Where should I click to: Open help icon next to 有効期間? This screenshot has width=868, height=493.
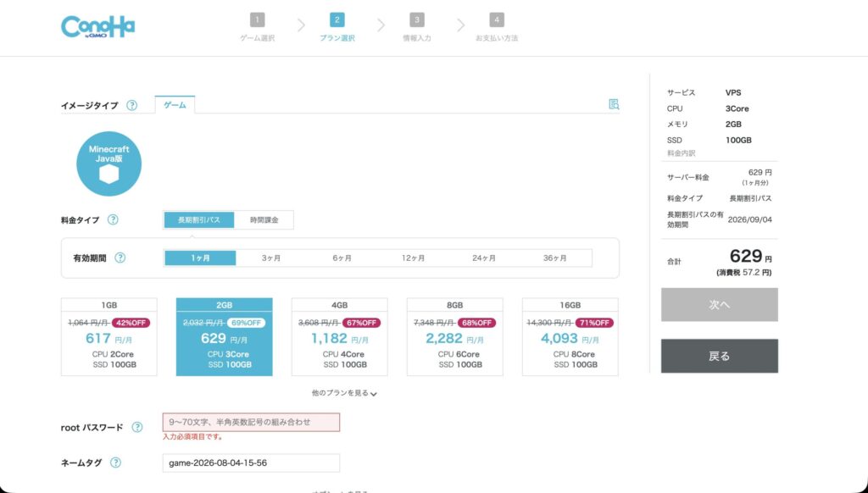(120, 258)
